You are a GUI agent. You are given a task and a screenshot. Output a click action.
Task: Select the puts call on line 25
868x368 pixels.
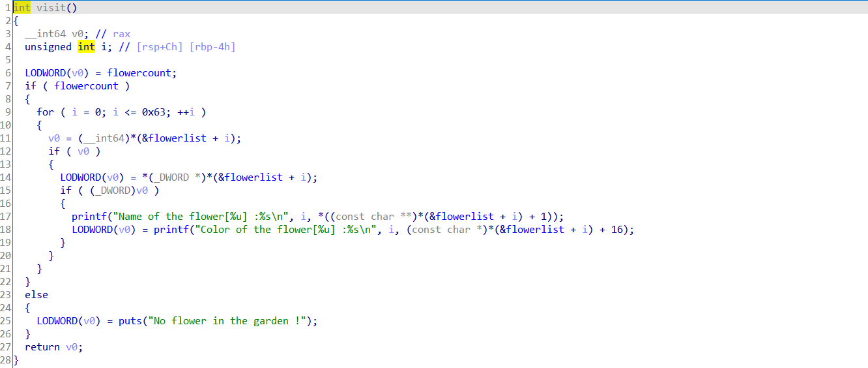130,320
